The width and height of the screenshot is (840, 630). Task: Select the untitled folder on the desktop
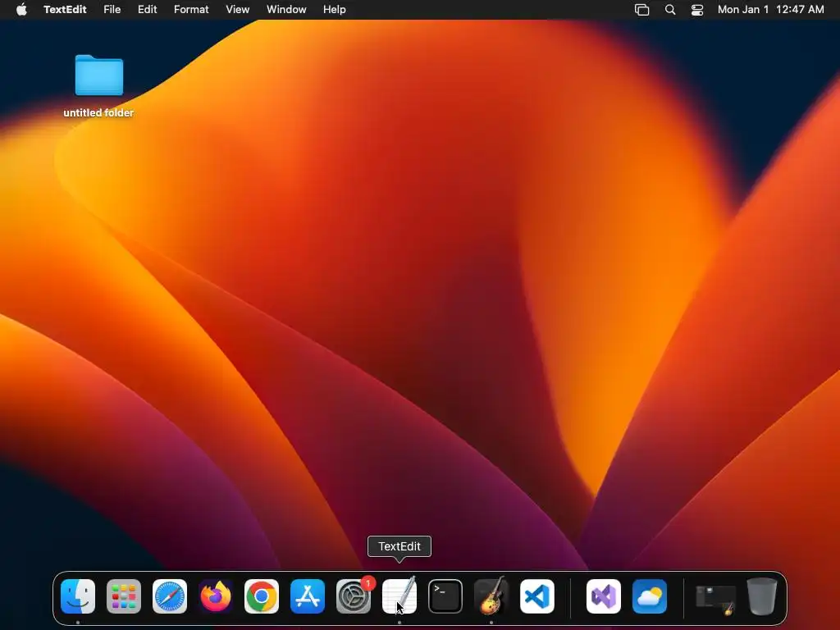(99, 85)
